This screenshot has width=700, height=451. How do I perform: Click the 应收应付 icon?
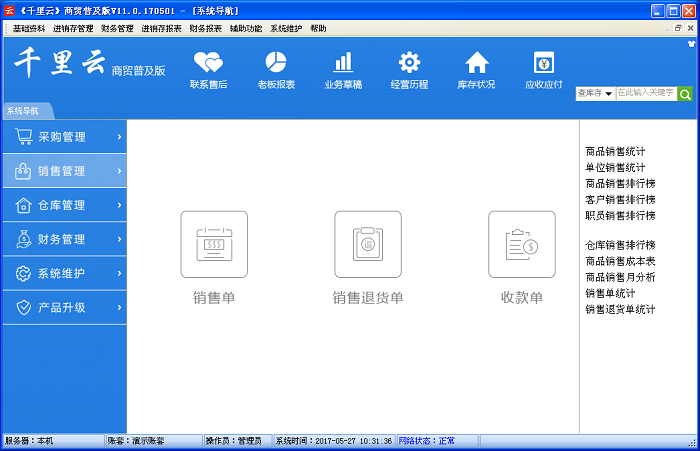(x=544, y=62)
